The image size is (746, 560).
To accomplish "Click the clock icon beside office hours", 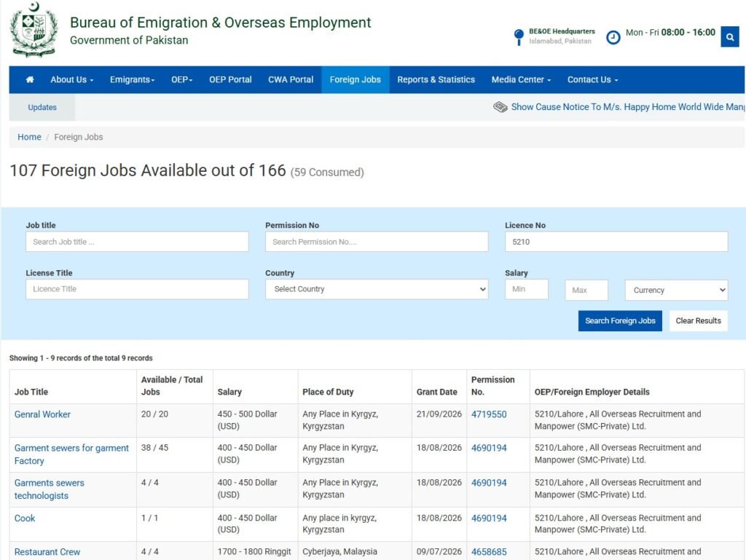I will 613,37.
